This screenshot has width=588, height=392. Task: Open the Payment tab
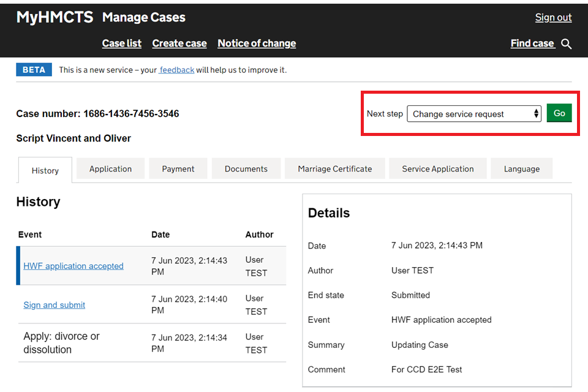click(x=178, y=169)
